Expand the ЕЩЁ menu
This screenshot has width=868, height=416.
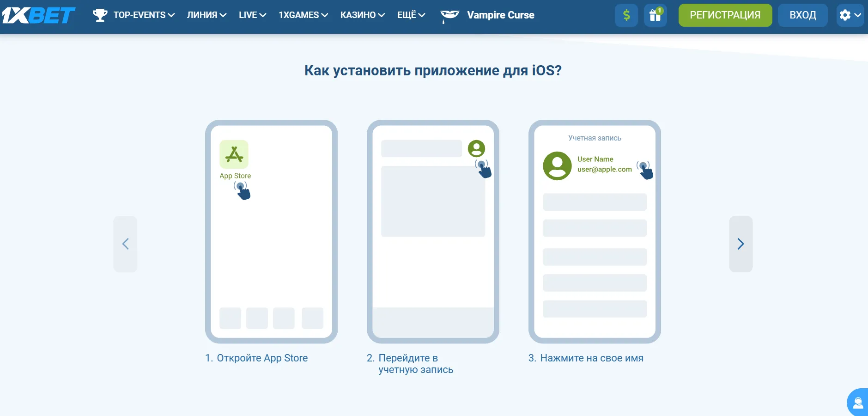tap(411, 15)
